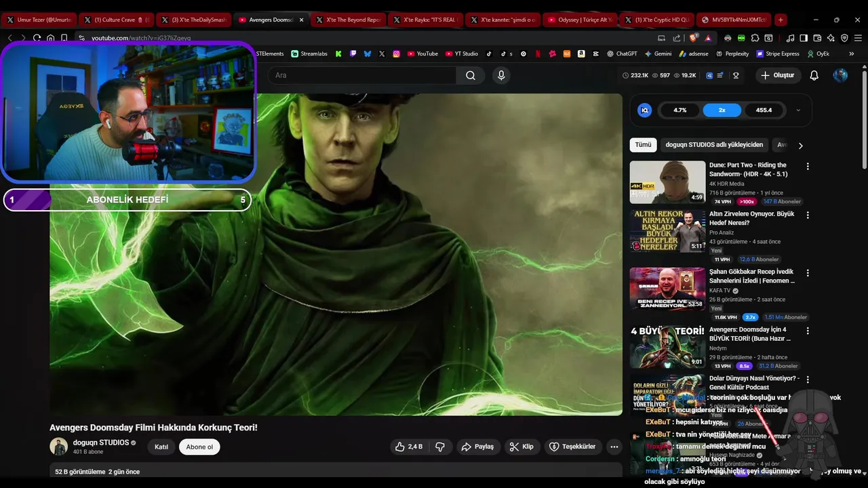This screenshot has height=488, width=868.
Task: Switch to Avengers Doomsday YouTube tab
Action: (x=271, y=20)
